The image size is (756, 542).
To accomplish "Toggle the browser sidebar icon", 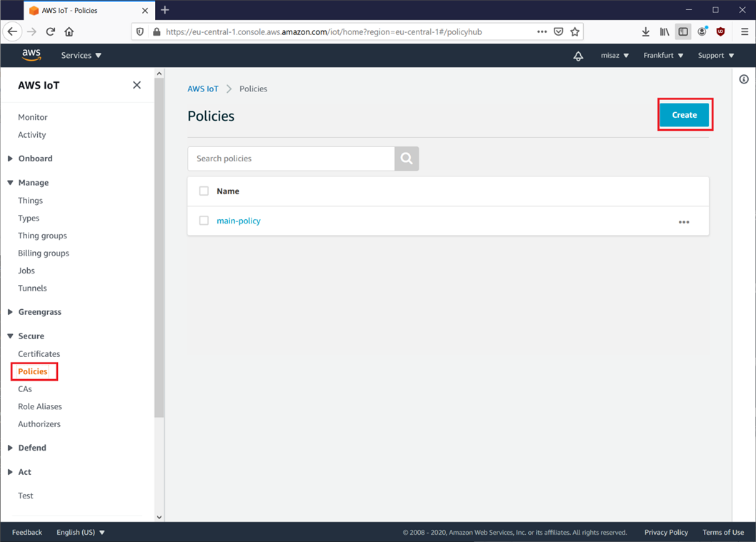I will click(683, 32).
